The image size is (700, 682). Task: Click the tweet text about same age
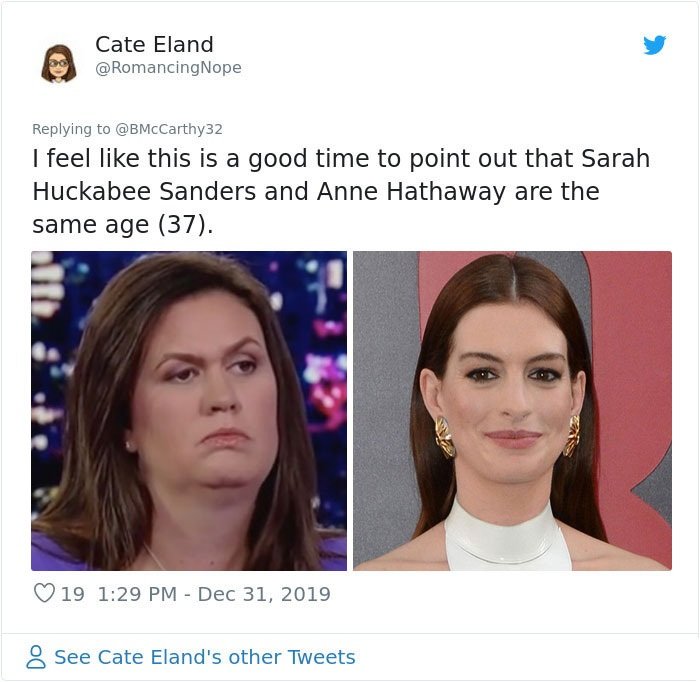pos(341,191)
